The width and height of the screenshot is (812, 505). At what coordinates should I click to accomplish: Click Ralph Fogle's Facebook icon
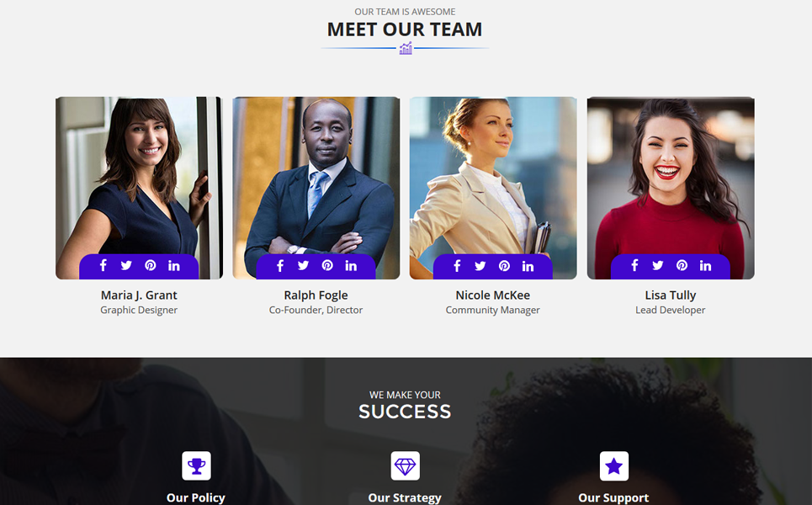click(x=280, y=266)
